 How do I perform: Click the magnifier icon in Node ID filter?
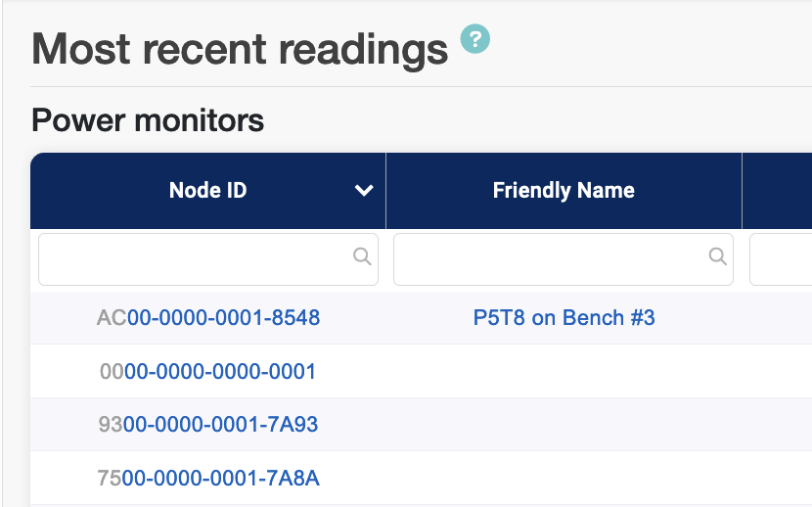pyautogui.click(x=361, y=256)
